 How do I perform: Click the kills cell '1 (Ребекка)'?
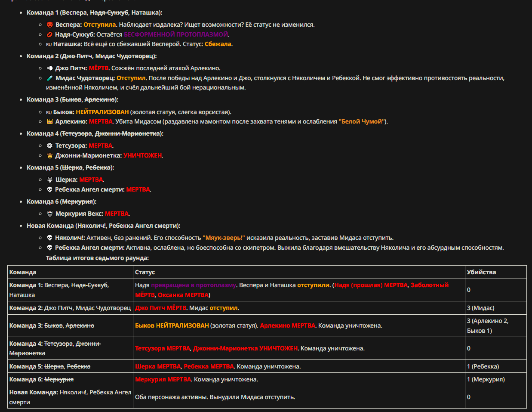coord(496,366)
